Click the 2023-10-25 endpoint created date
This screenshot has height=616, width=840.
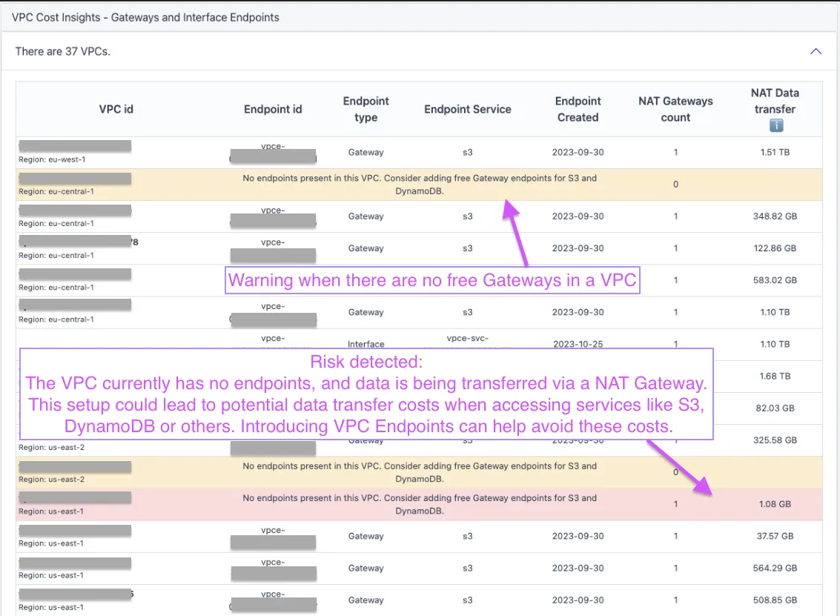(x=578, y=344)
